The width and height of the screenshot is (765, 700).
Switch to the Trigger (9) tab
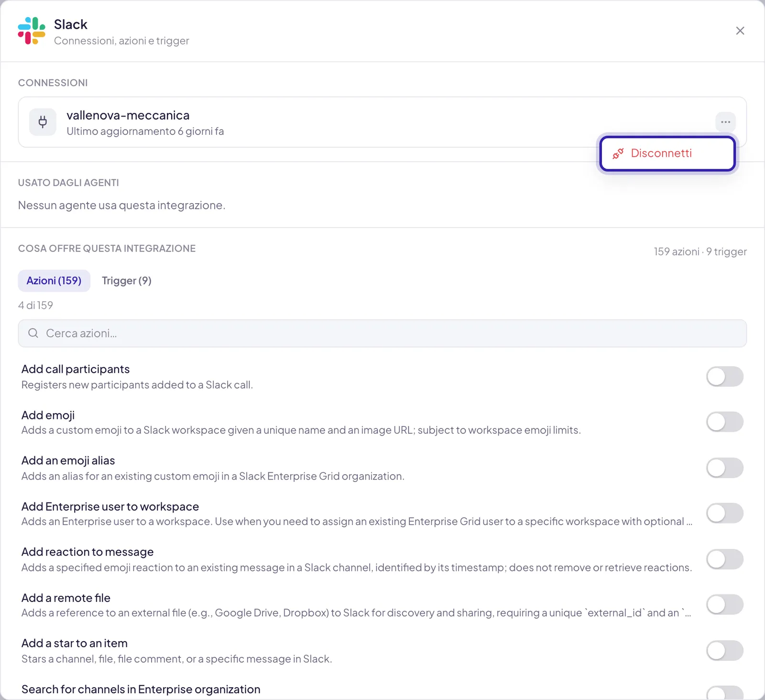tap(127, 281)
